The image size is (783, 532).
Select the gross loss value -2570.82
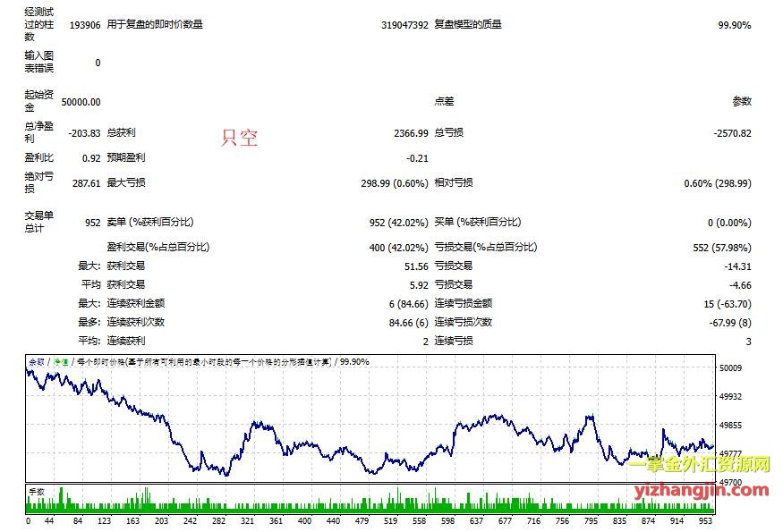coord(732,133)
